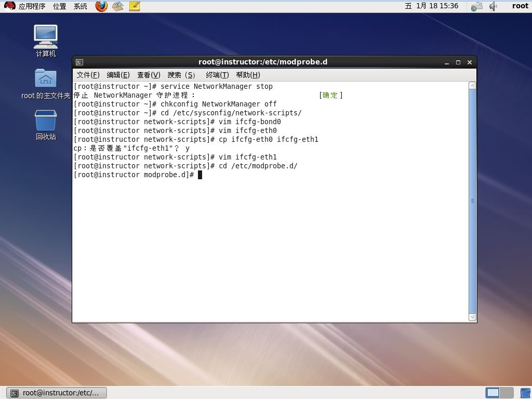Click the 'chkconfig NetworkManager off' line
The height and width of the screenshot is (399, 532).
tap(175, 104)
